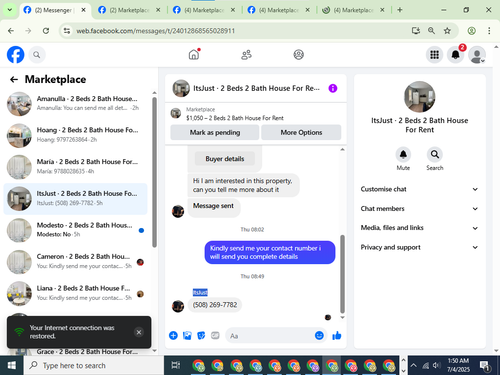
Task: Click the More Options button
Action: 301,132
